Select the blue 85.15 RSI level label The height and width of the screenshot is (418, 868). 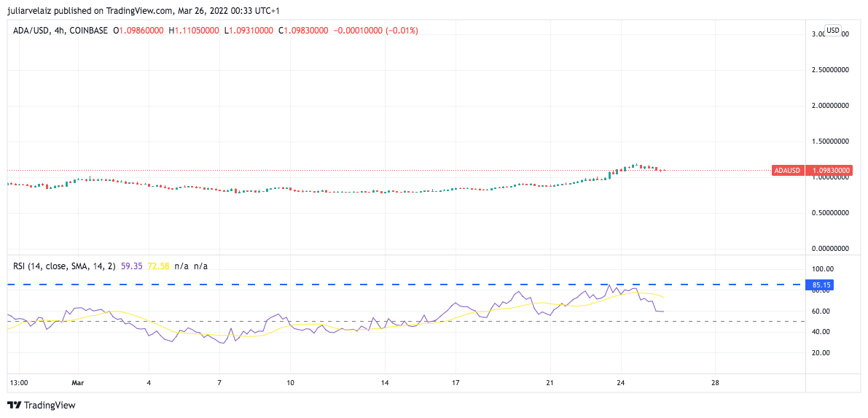coord(822,285)
